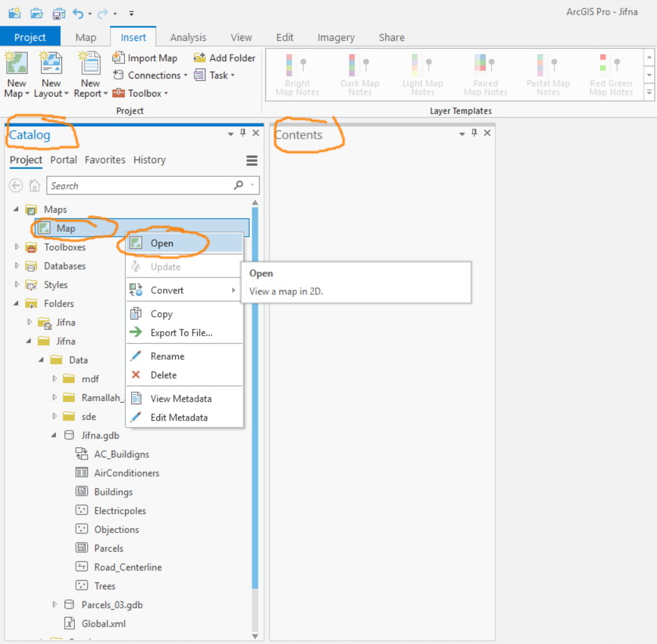
Task: Click the Catalog search field
Action: pyautogui.click(x=153, y=185)
